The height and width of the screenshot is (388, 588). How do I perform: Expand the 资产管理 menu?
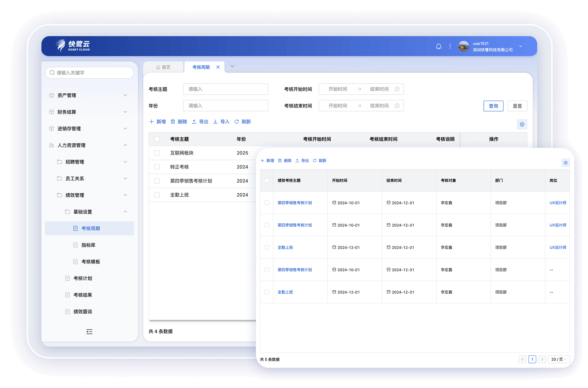click(89, 95)
